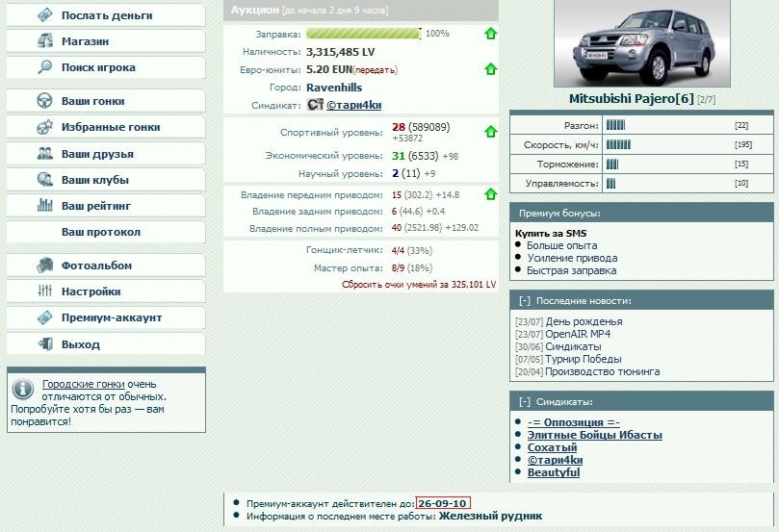Click the photo icon beside Фотоальбом

pos(44,265)
